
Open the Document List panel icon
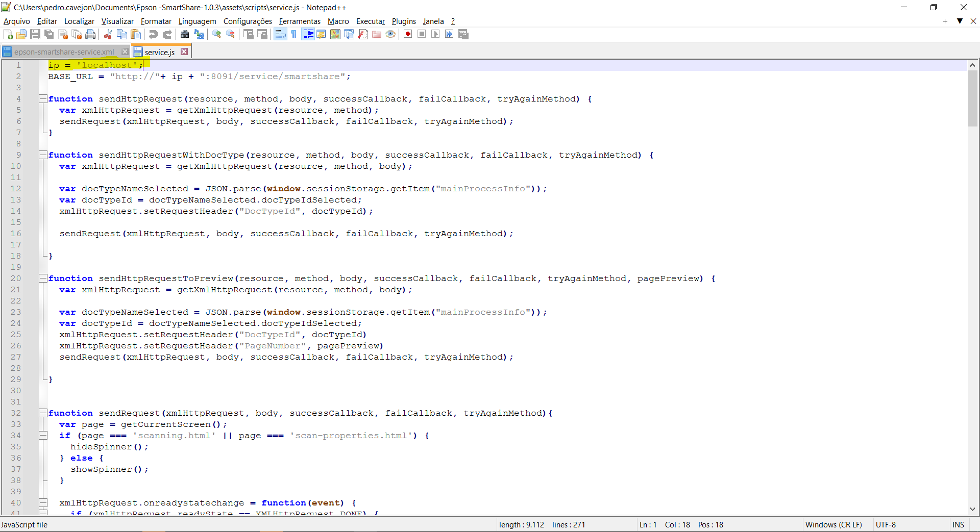pos(349,34)
